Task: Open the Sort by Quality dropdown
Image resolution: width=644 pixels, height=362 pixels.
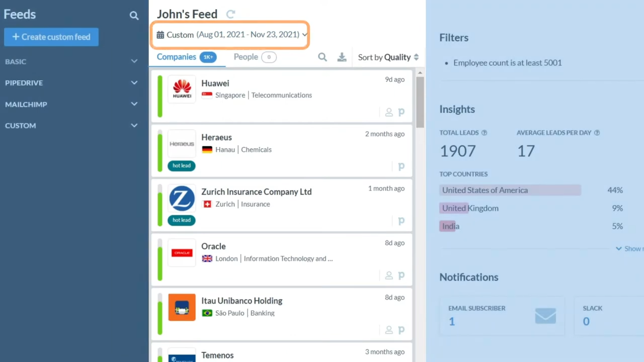Action: (388, 57)
